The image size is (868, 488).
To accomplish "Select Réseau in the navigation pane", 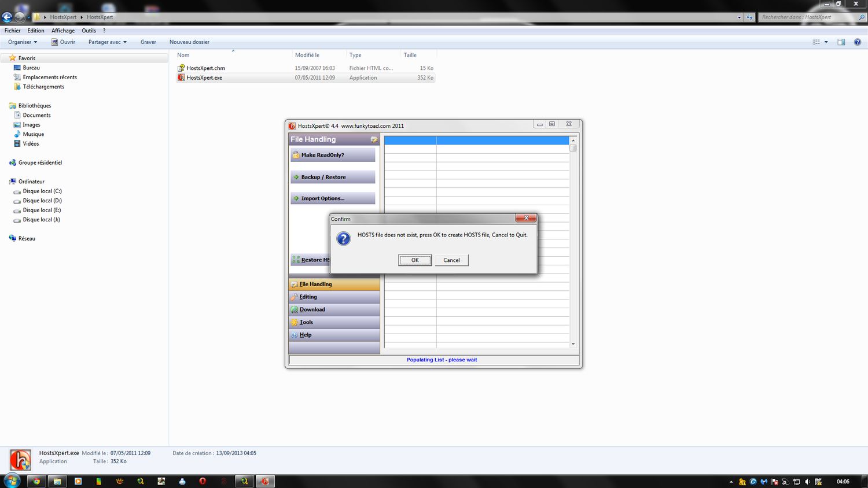I will click(27, 238).
